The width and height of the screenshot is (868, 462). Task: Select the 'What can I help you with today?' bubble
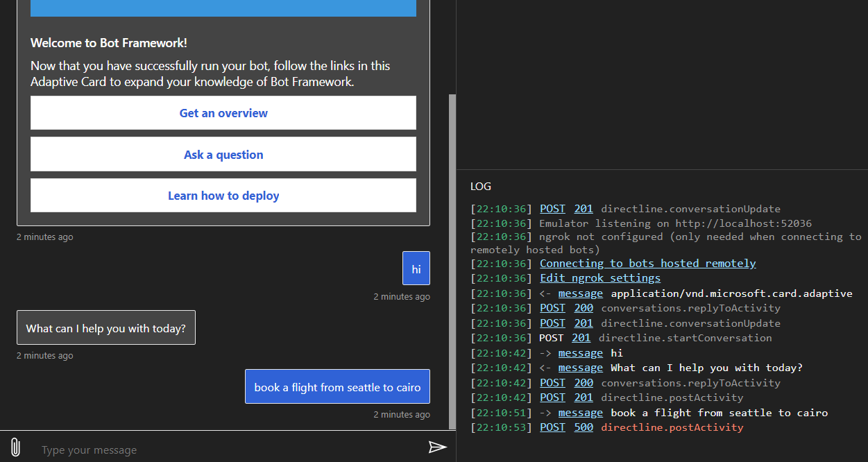[x=106, y=327]
